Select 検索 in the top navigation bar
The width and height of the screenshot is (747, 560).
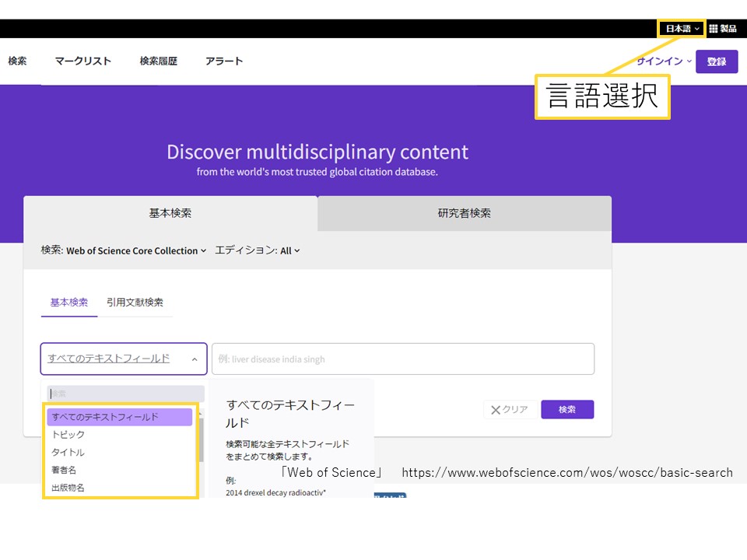point(17,61)
